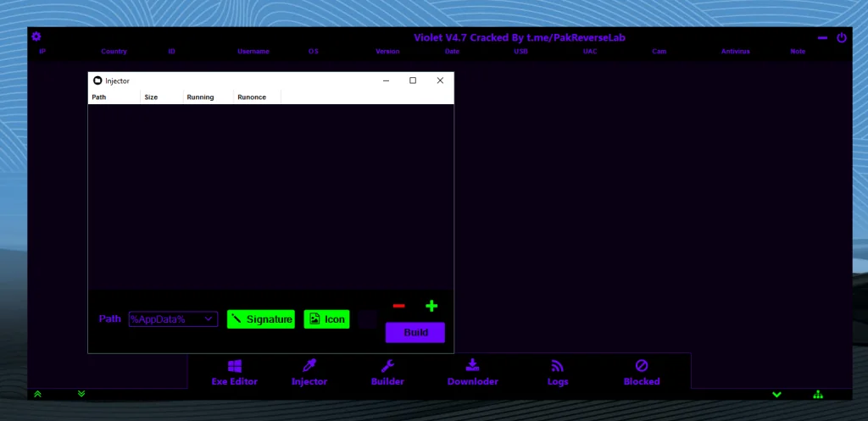868x421 pixels.
Task: Click the green double-down chevron at bottom left
Action: point(81,394)
